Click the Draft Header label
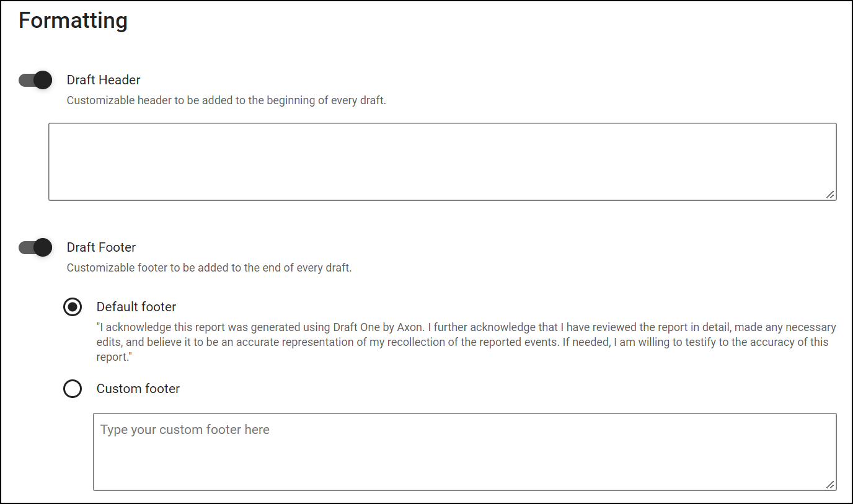Screen dimensions: 853x504 click(103, 79)
